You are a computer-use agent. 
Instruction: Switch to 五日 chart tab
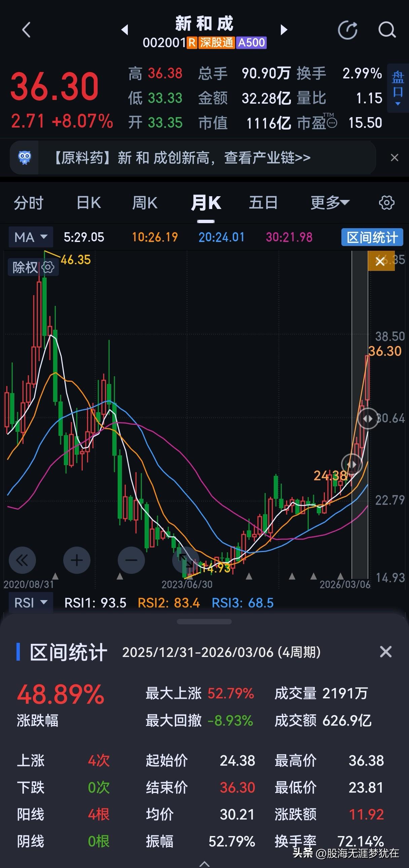tap(263, 203)
